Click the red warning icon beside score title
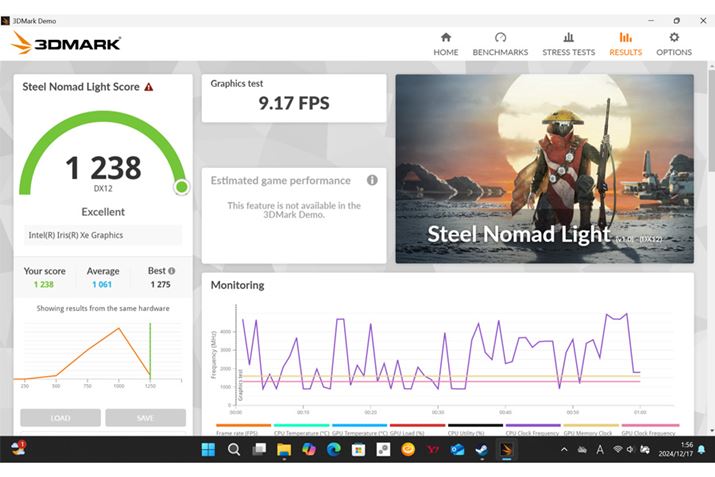The height and width of the screenshot is (477, 715). click(x=149, y=87)
